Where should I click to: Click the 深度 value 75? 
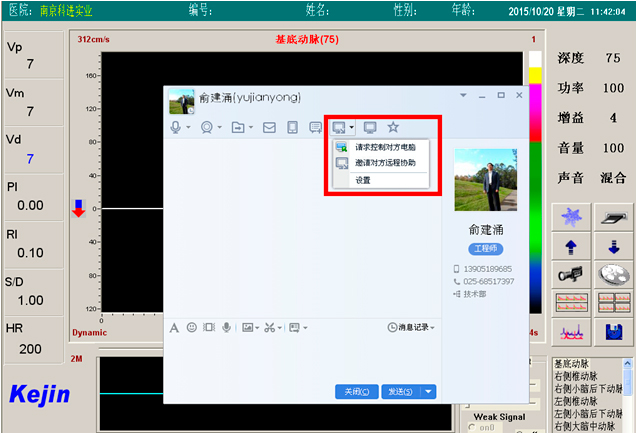613,58
